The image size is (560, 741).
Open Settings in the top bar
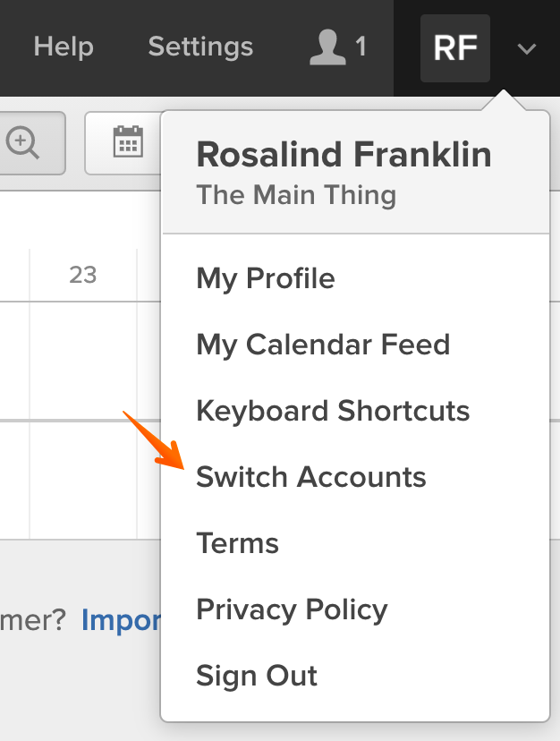(x=200, y=47)
